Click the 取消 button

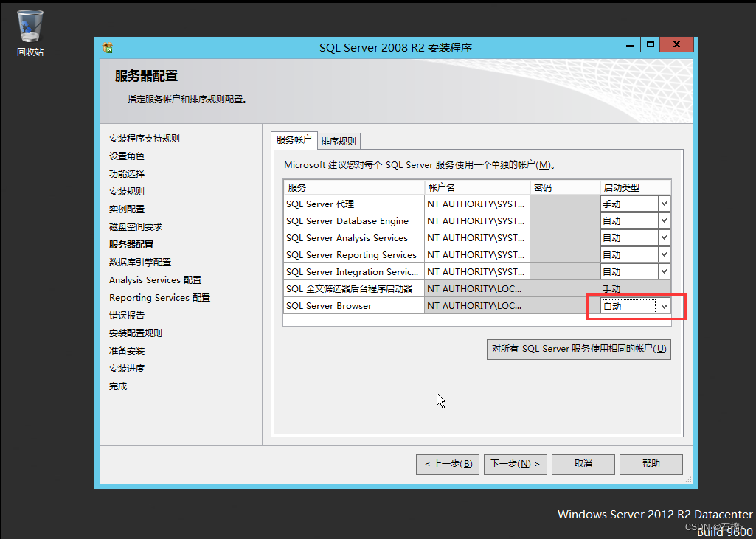point(583,464)
